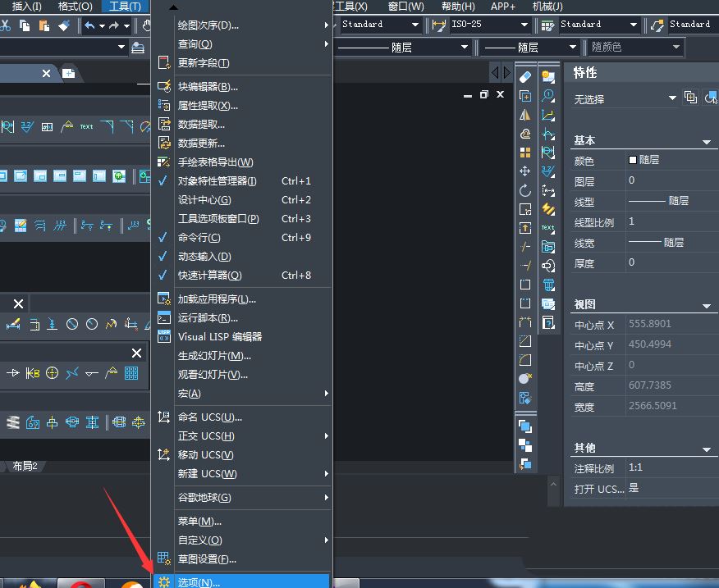Click the tab scroll left arrow

pyautogui.click(x=495, y=72)
